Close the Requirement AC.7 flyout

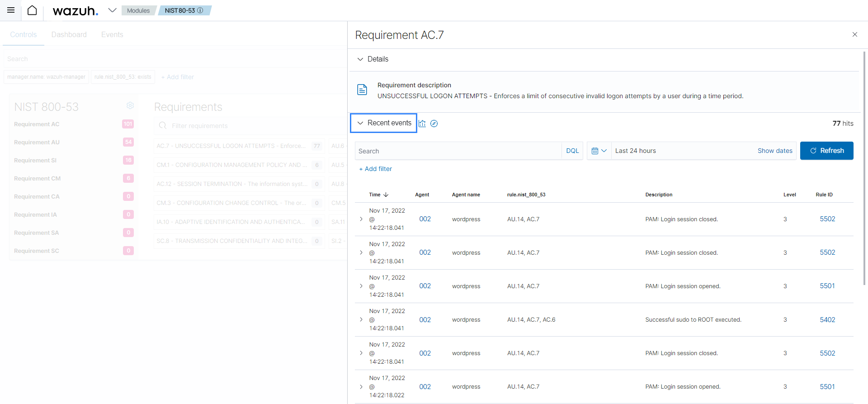(x=854, y=34)
